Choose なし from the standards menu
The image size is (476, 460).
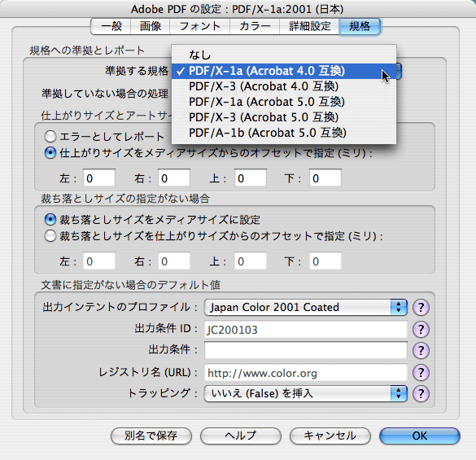(x=284, y=55)
